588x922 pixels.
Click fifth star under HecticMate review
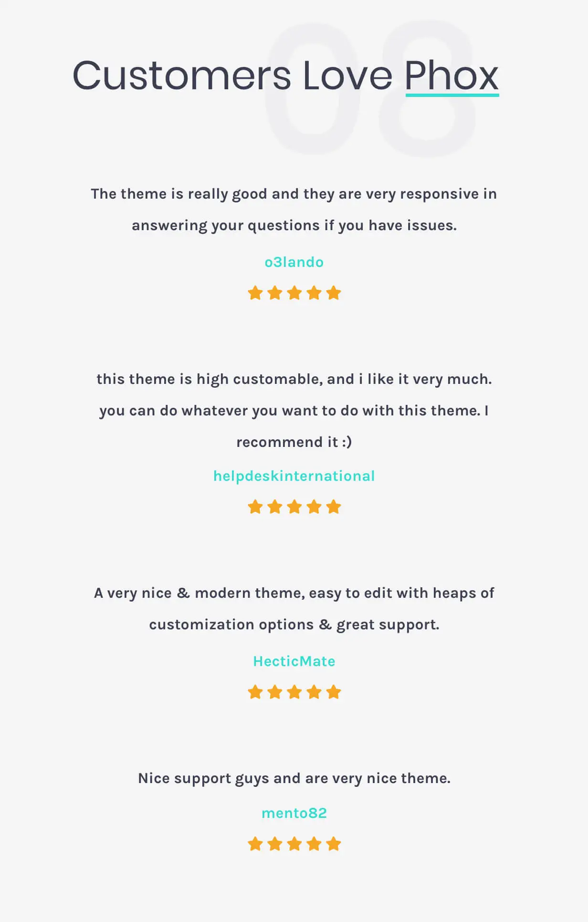click(x=334, y=692)
